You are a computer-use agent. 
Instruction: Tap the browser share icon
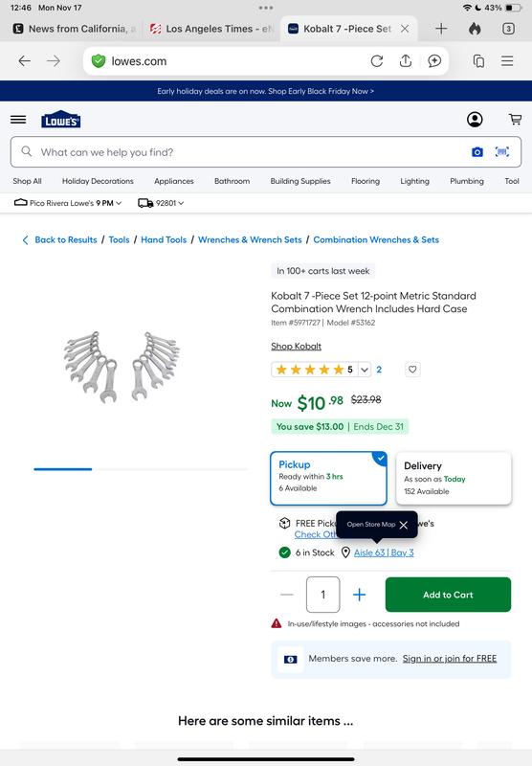coord(405,61)
